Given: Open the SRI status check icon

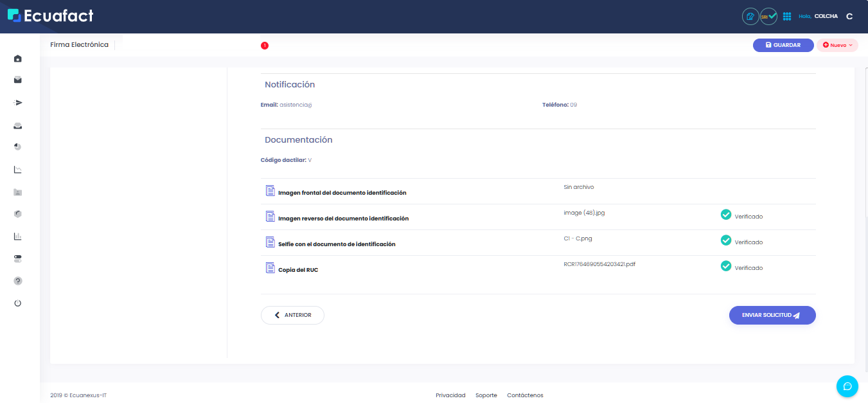Looking at the screenshot, I should [x=768, y=16].
